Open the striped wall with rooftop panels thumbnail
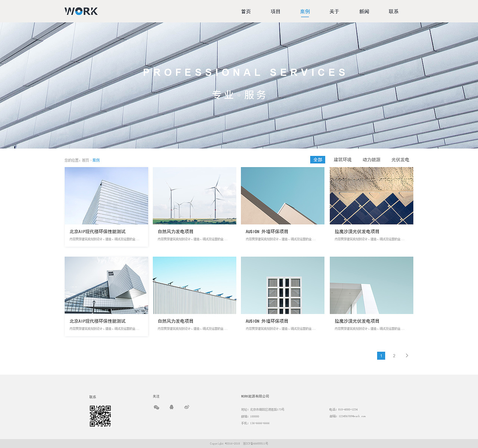478x448 pixels. click(195, 285)
